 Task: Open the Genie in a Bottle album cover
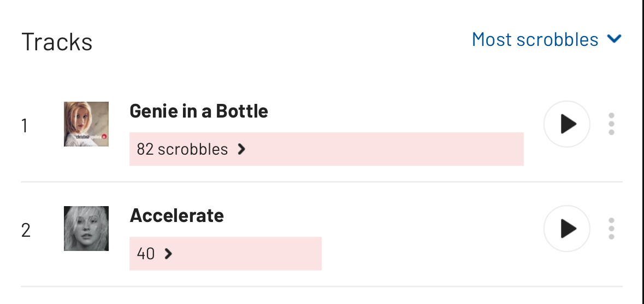click(86, 124)
